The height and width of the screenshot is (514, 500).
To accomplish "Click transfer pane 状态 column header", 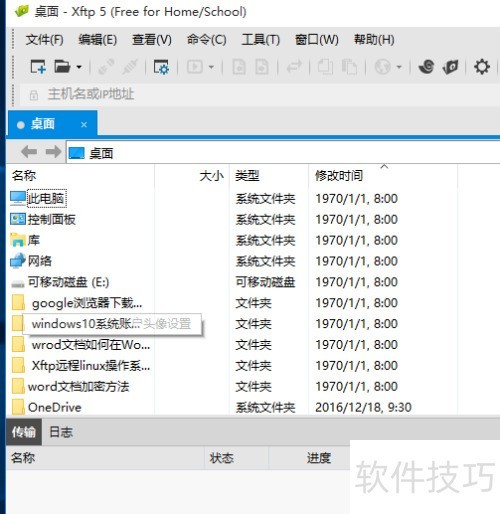I will tap(236, 458).
